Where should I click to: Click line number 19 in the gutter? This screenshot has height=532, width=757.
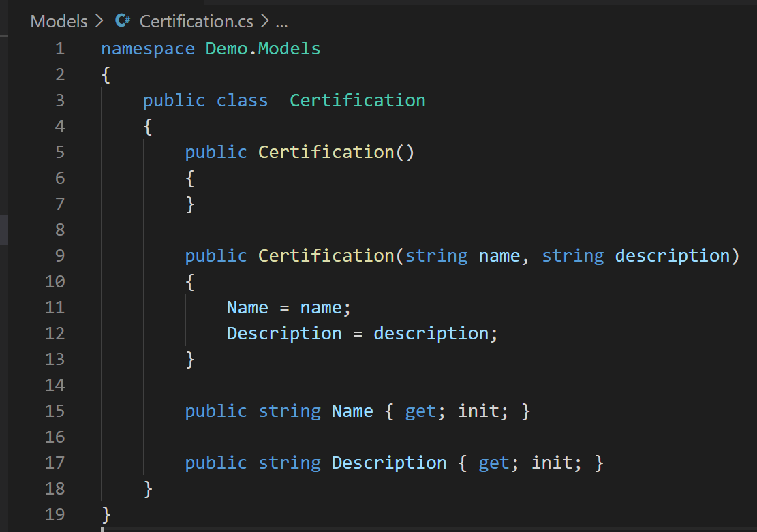(55, 514)
